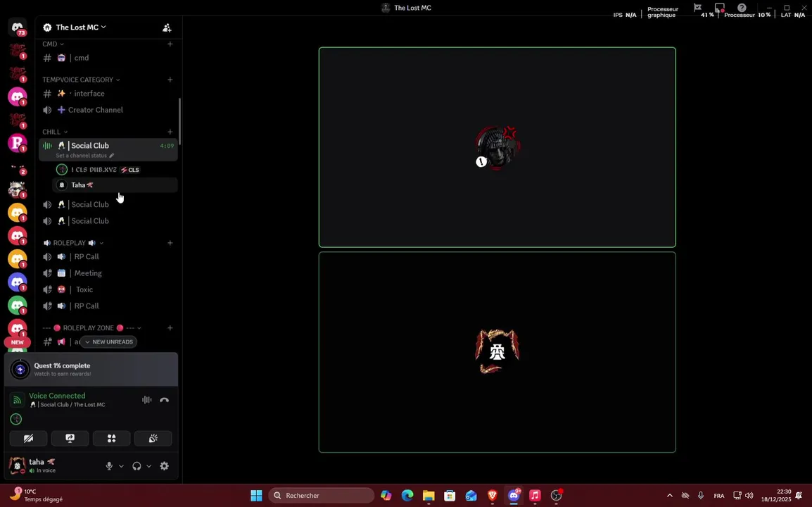Create a channel in the CMD category

(170, 44)
